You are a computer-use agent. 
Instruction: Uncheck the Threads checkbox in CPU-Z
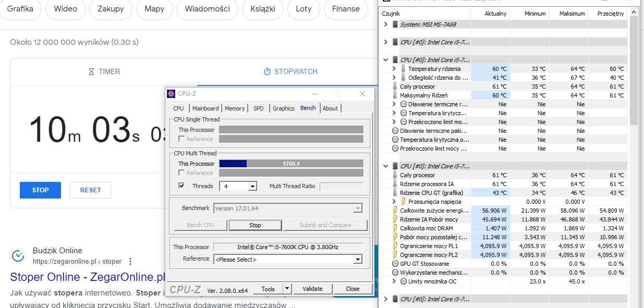(x=181, y=186)
